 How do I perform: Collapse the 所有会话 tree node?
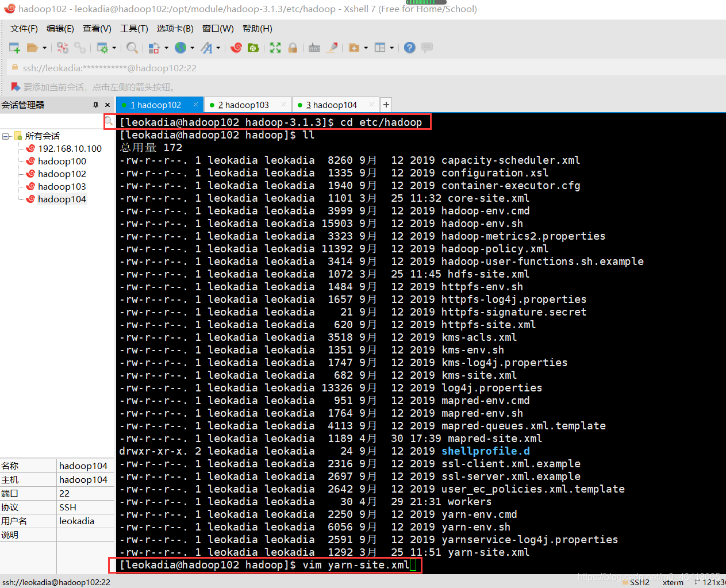click(x=6, y=136)
